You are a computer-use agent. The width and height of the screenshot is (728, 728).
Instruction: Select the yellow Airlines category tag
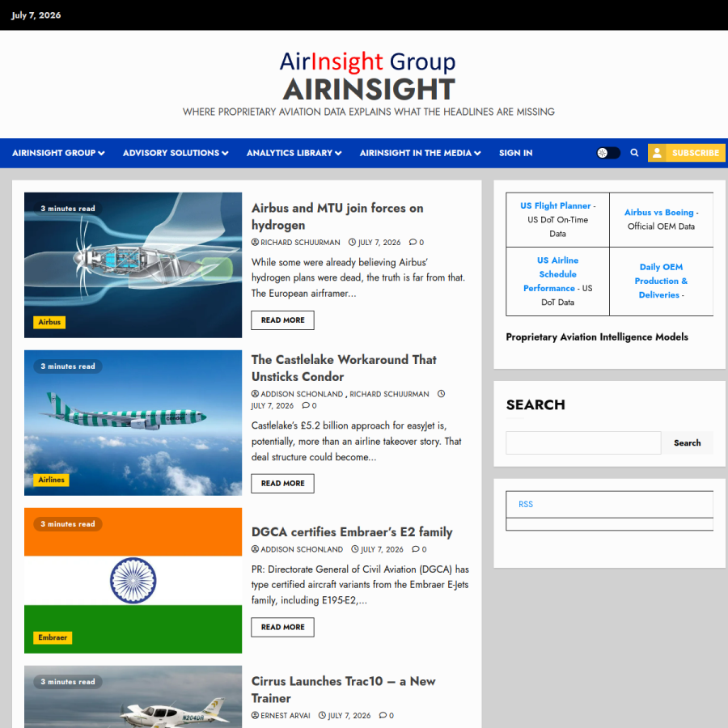point(51,480)
